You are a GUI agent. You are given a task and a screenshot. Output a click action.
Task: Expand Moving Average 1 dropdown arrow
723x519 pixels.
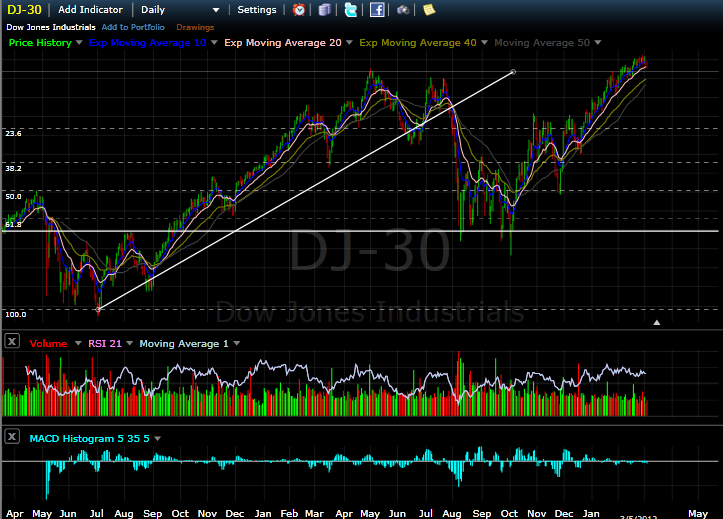tap(237, 343)
